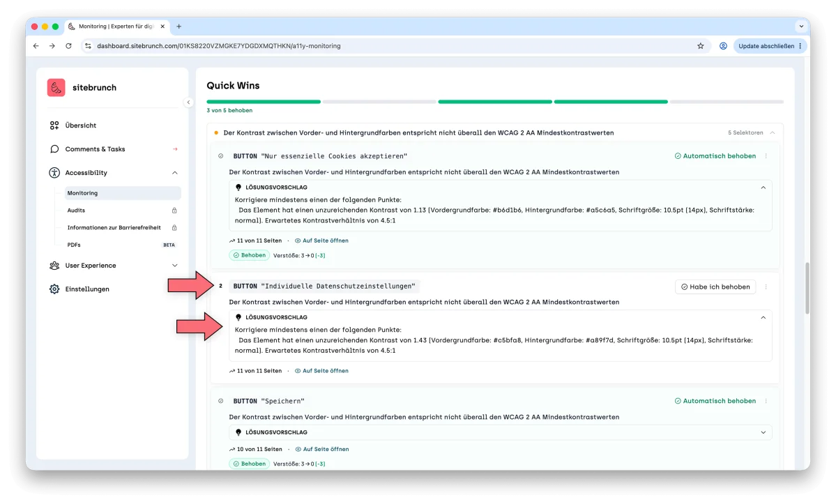Click Habe ich behoben button
The width and height of the screenshot is (836, 504).
715,287
